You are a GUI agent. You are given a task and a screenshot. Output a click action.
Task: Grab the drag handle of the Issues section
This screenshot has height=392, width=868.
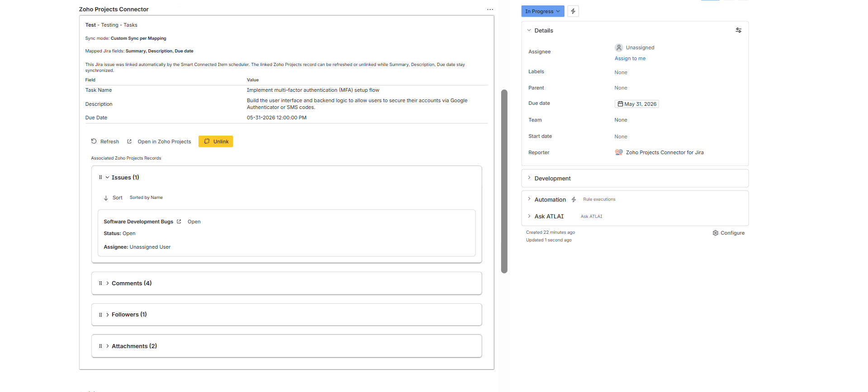(100, 177)
